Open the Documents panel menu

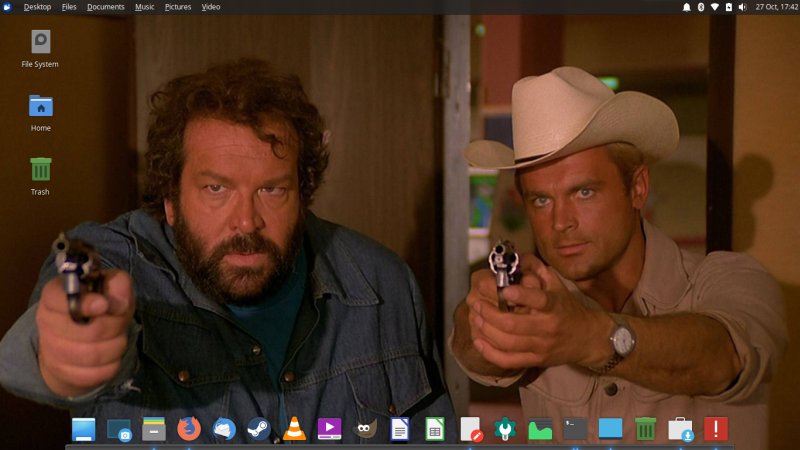(106, 7)
